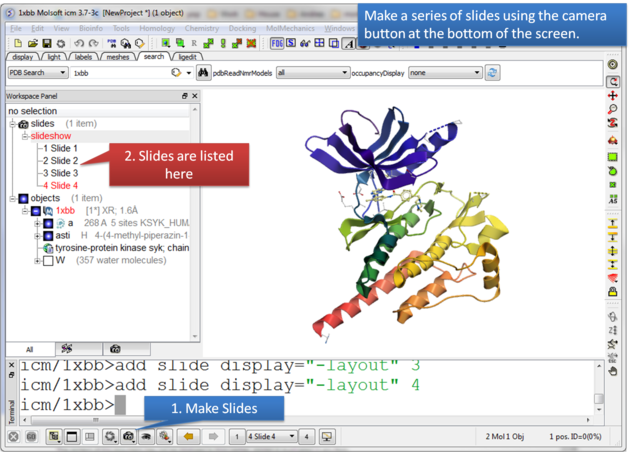
Task: Click the camera button to make a slide
Action: [x=127, y=437]
